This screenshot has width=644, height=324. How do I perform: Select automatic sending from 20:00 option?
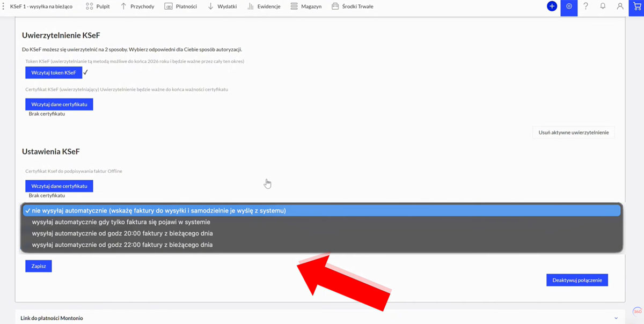pos(122,233)
